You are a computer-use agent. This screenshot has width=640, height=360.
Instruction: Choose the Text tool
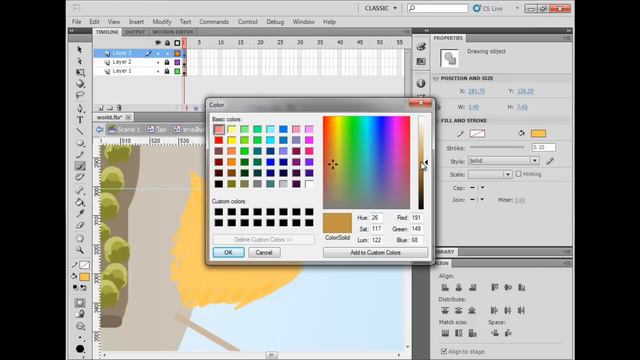80,120
